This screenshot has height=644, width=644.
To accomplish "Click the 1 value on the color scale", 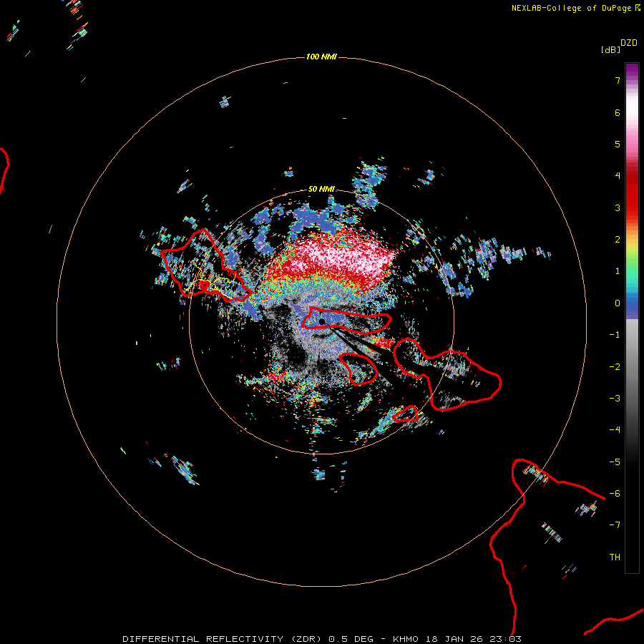I will tap(618, 271).
